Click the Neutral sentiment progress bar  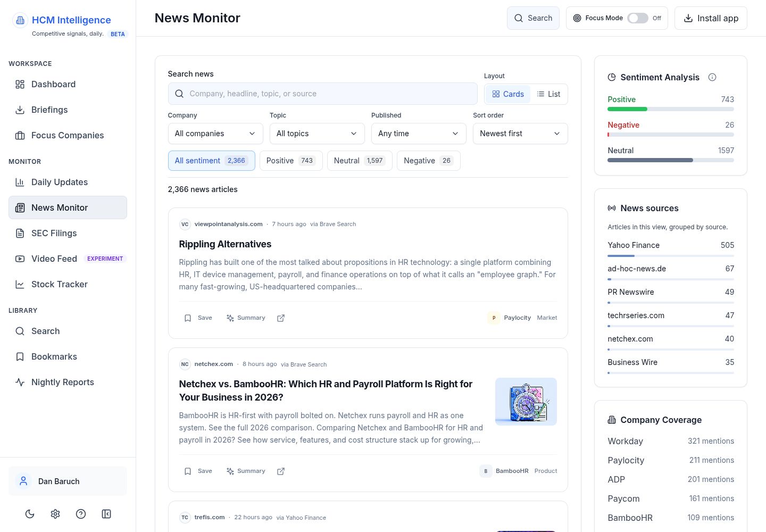pos(671,160)
